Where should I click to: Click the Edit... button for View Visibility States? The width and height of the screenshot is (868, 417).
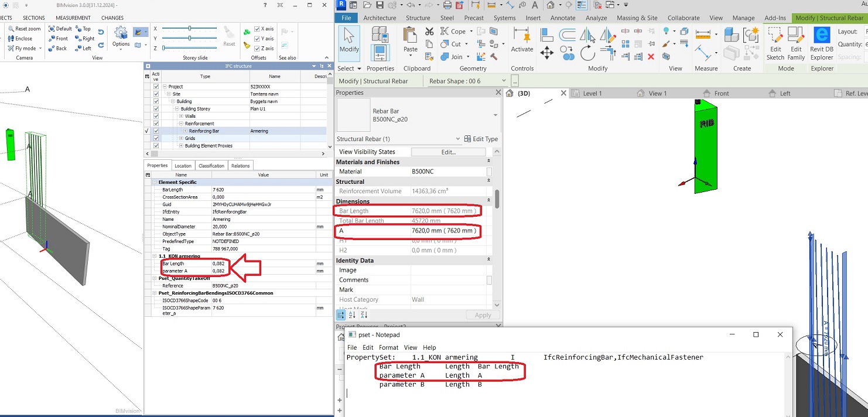pos(448,152)
